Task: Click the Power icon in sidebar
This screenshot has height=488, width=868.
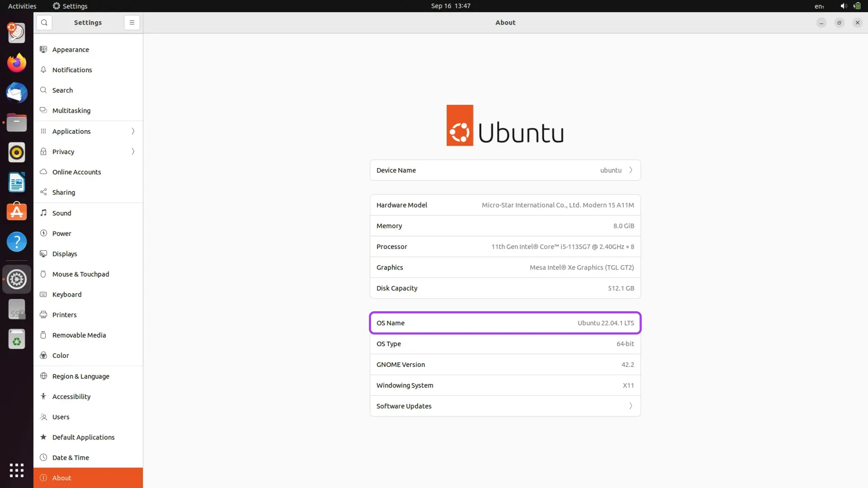Action: tap(43, 233)
